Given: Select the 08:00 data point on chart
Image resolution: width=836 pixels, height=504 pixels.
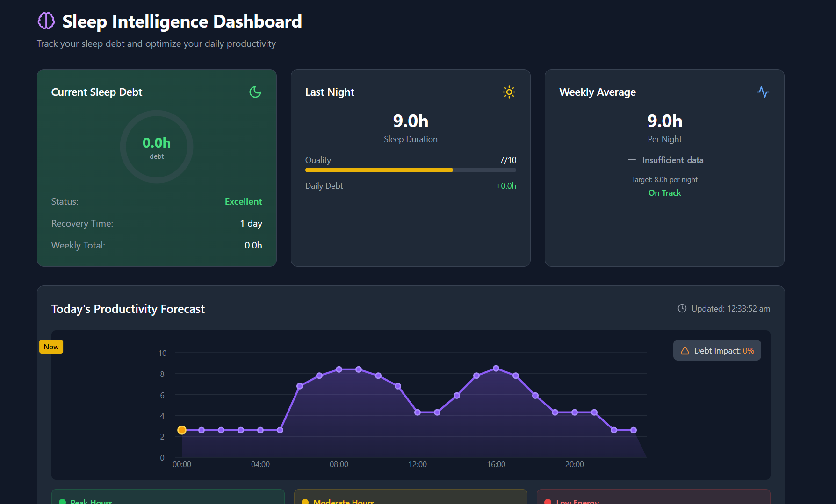Looking at the screenshot, I should click(339, 369).
